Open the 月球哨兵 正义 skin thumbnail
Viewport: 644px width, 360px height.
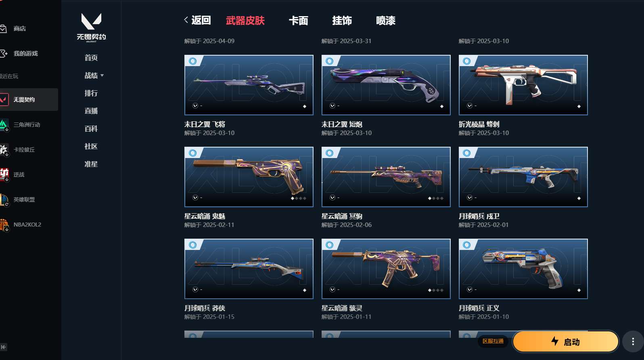pyautogui.click(x=523, y=269)
